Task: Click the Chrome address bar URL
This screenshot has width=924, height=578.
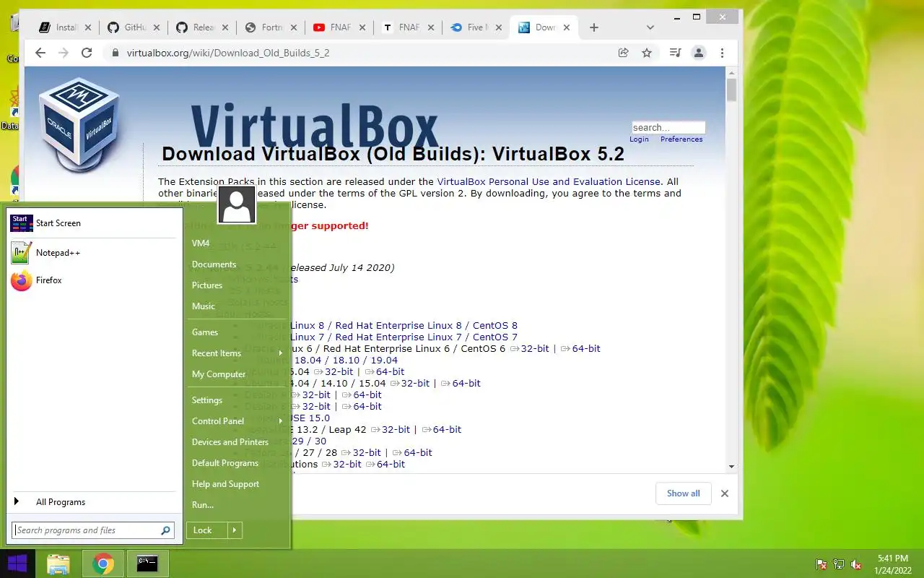Action: [228, 53]
